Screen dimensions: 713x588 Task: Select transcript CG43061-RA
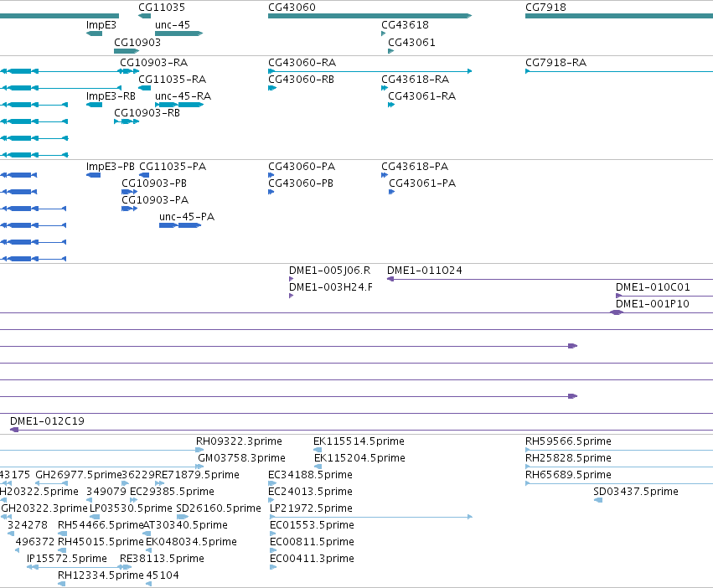coord(422,96)
